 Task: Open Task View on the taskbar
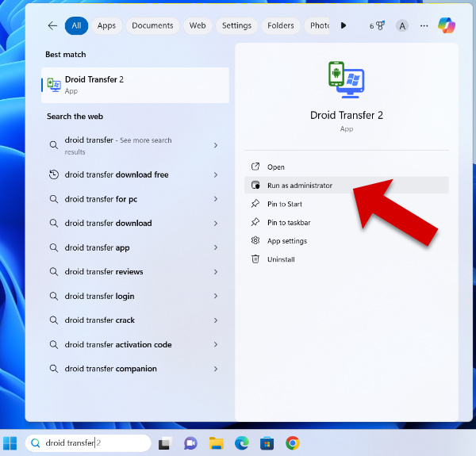pyautogui.click(x=165, y=443)
